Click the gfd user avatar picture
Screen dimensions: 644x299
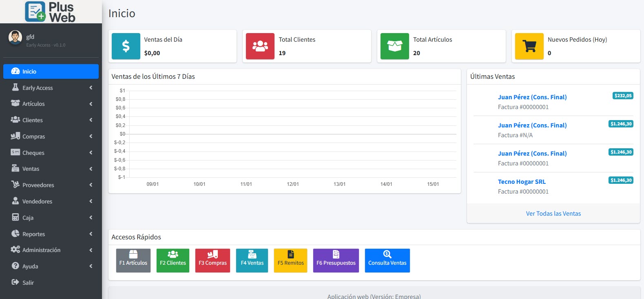(15, 38)
